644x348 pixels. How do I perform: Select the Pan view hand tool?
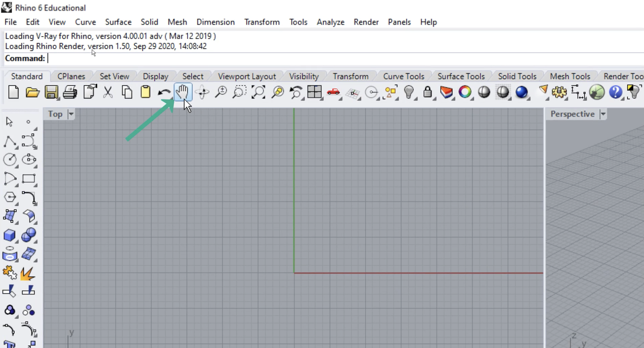(183, 92)
